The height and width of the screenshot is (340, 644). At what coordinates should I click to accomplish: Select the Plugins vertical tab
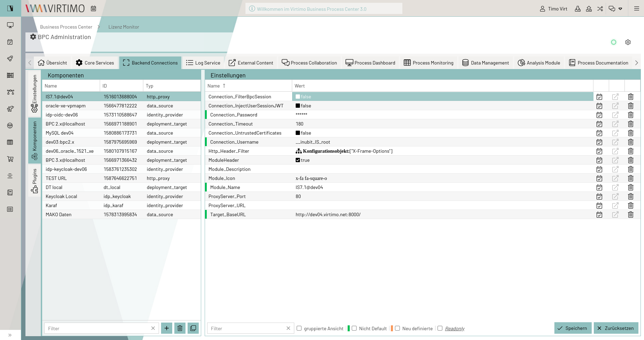click(x=35, y=181)
